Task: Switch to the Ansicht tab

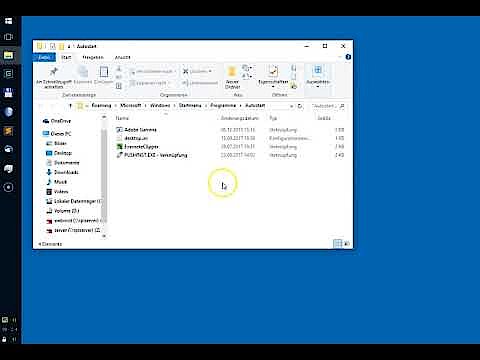Action: pyautogui.click(x=122, y=57)
